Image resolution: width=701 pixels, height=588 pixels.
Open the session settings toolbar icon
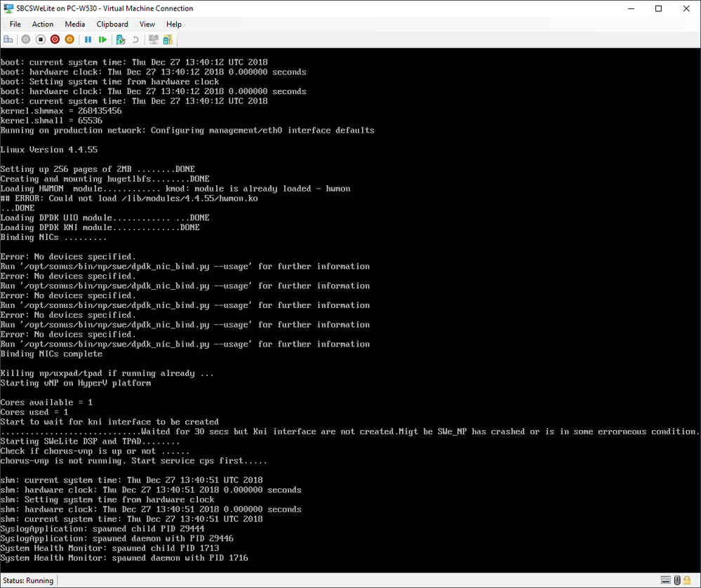pos(167,39)
